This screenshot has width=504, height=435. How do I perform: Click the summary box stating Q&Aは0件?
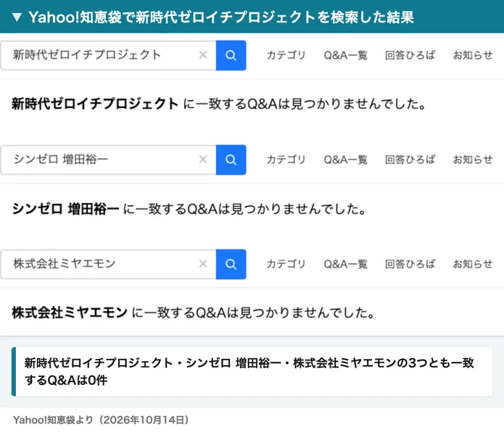click(x=252, y=371)
